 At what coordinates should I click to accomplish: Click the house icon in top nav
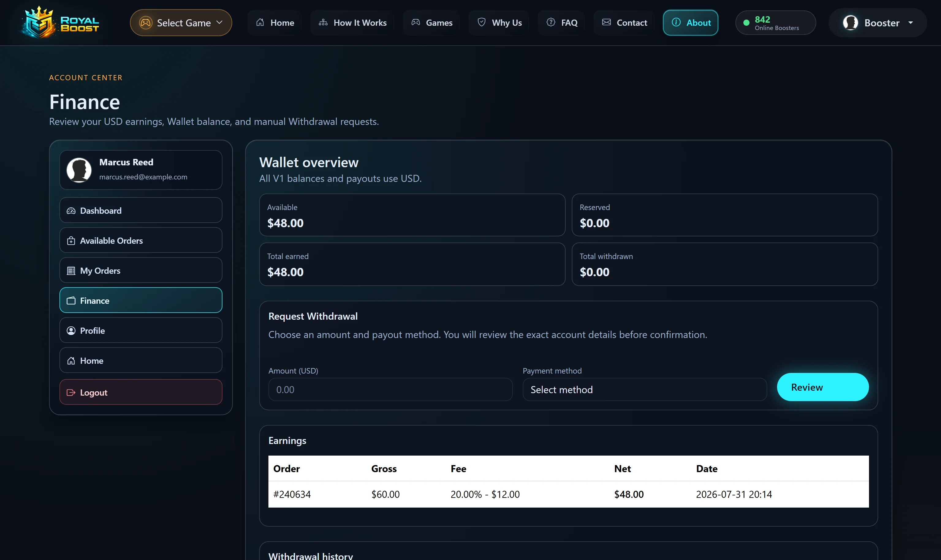260,22
